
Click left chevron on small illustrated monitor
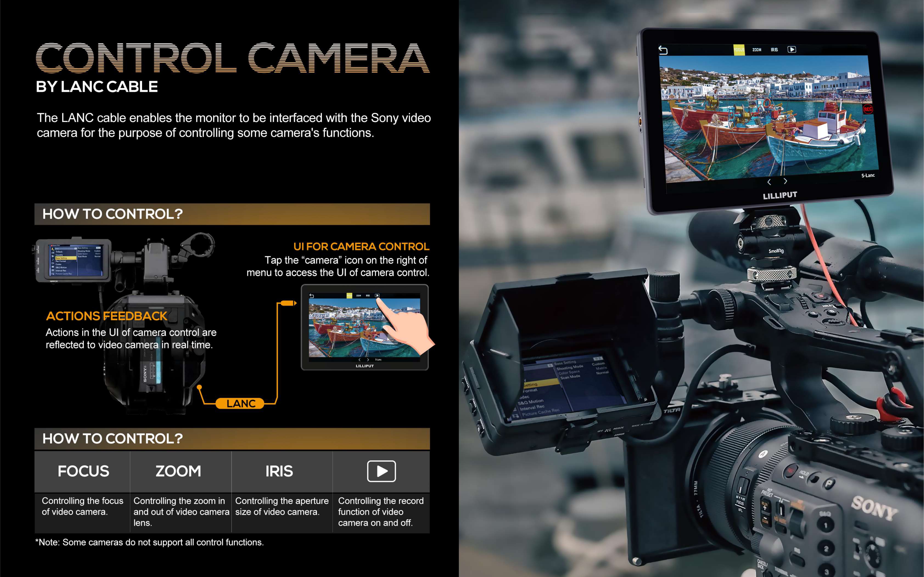pyautogui.click(x=359, y=360)
